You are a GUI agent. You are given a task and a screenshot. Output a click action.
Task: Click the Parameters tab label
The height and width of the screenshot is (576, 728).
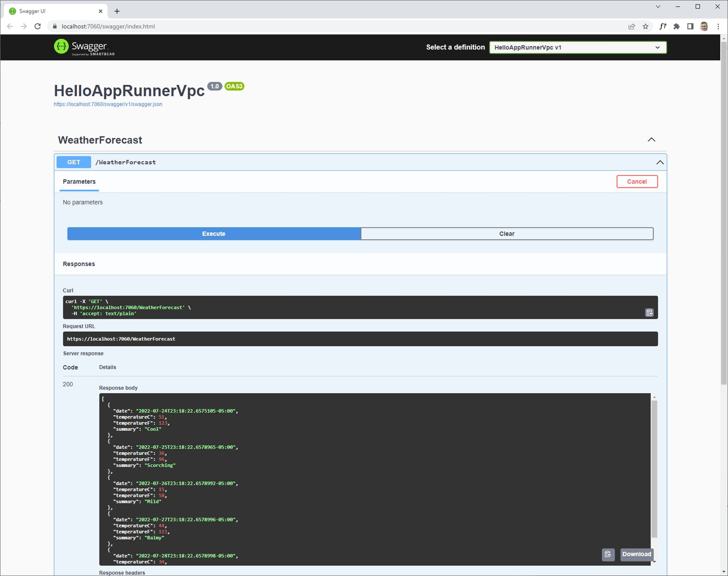tap(79, 181)
